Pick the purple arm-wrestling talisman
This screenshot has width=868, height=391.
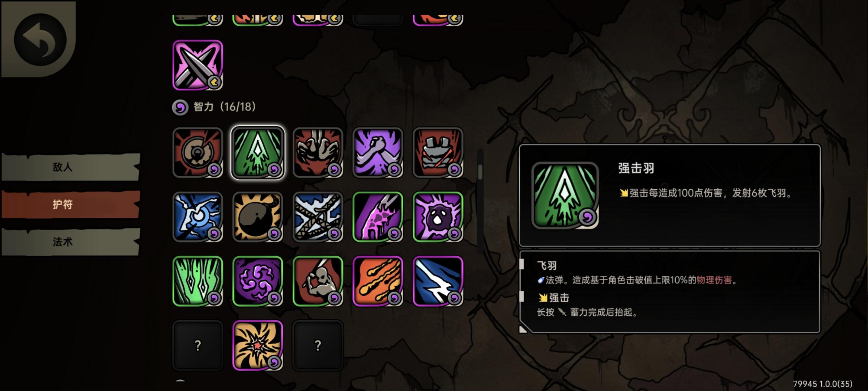pyautogui.click(x=378, y=152)
